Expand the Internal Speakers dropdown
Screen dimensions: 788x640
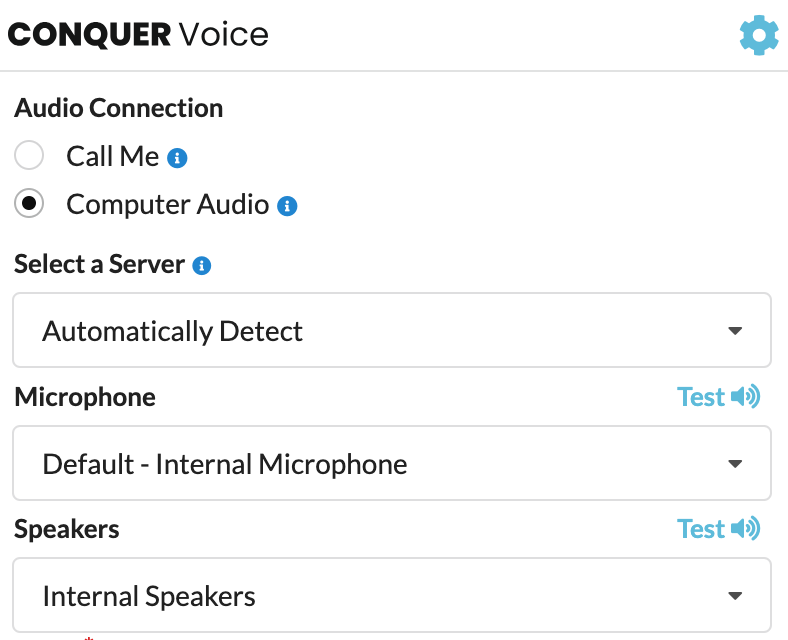click(392, 595)
